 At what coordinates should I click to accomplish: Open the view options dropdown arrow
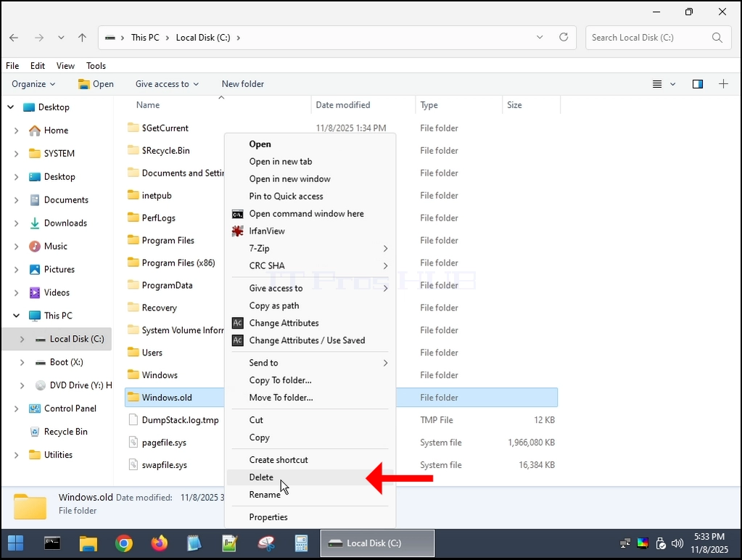point(673,84)
